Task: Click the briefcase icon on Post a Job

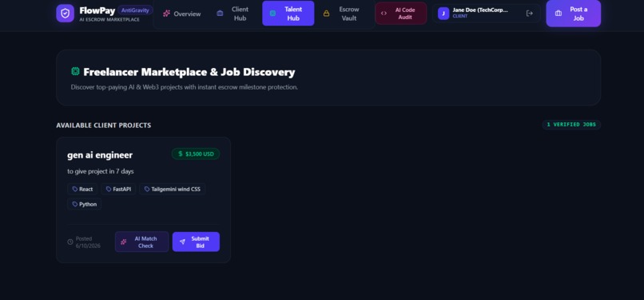Action: pos(559,14)
